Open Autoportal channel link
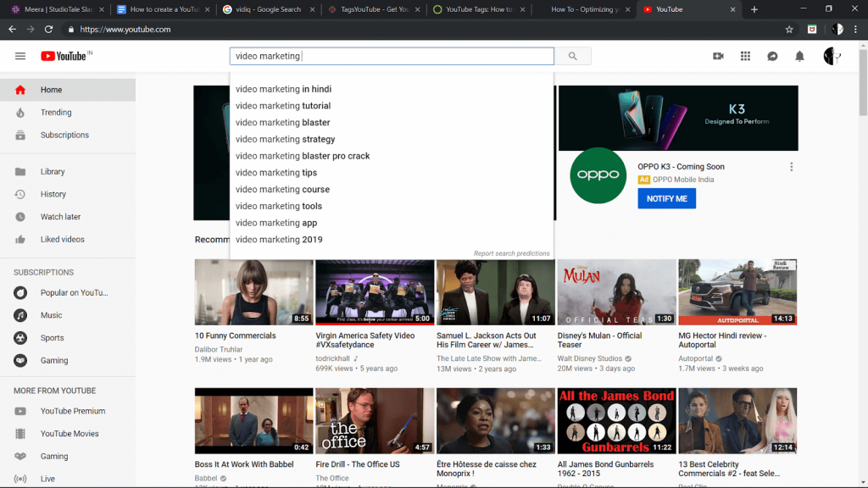Viewport: 868px width, 488px height. (695, 358)
